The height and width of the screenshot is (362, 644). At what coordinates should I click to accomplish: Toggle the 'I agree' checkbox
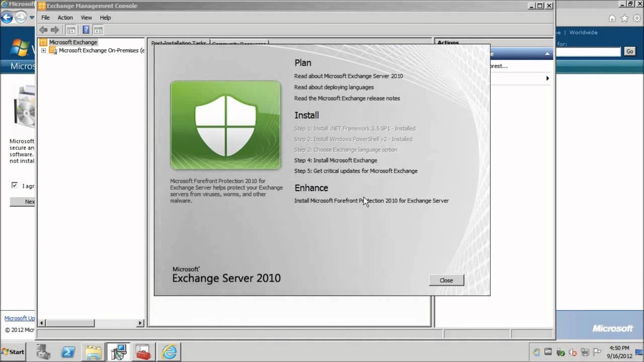[x=15, y=186]
